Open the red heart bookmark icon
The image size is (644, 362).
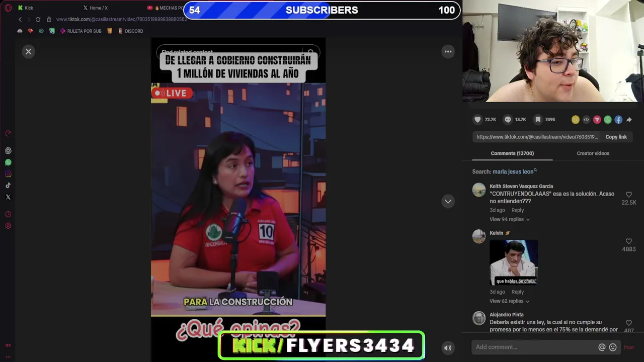(x=30, y=31)
